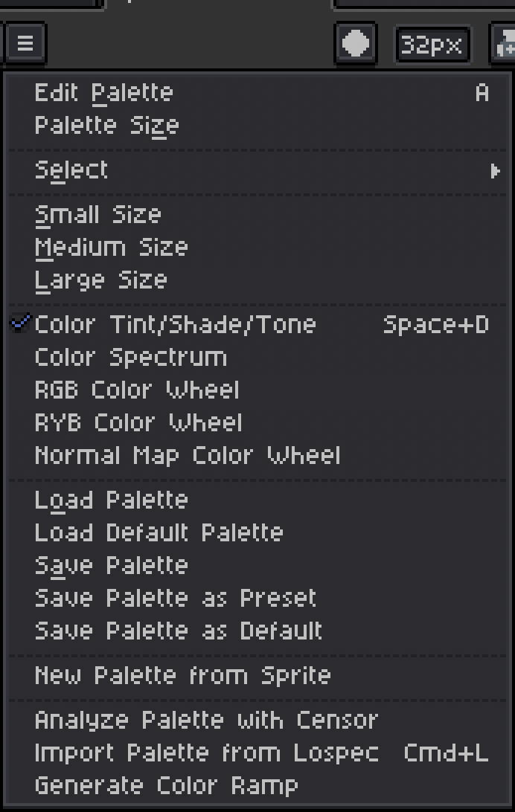Show the Normal Map Color Wheel
The width and height of the screenshot is (515, 812).
(257, 455)
